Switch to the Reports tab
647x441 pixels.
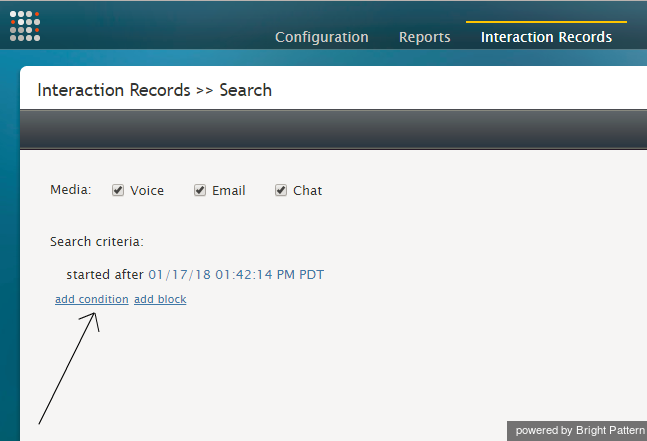click(424, 37)
